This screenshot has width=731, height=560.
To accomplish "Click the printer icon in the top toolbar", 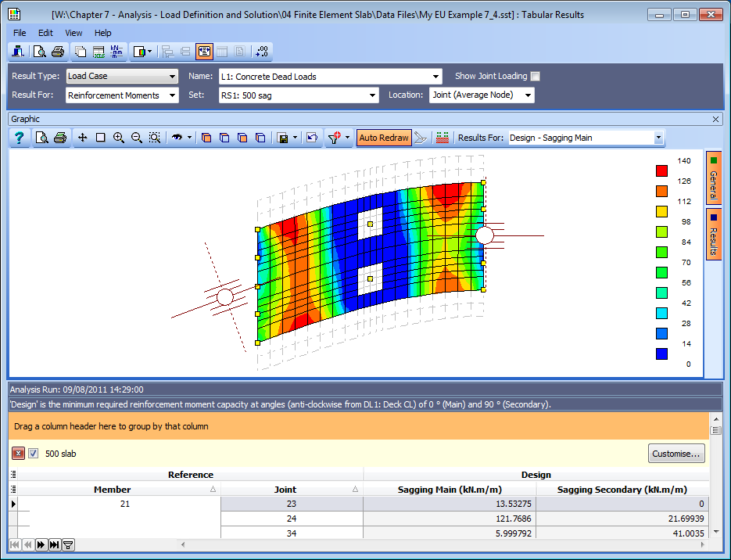I will point(58,52).
